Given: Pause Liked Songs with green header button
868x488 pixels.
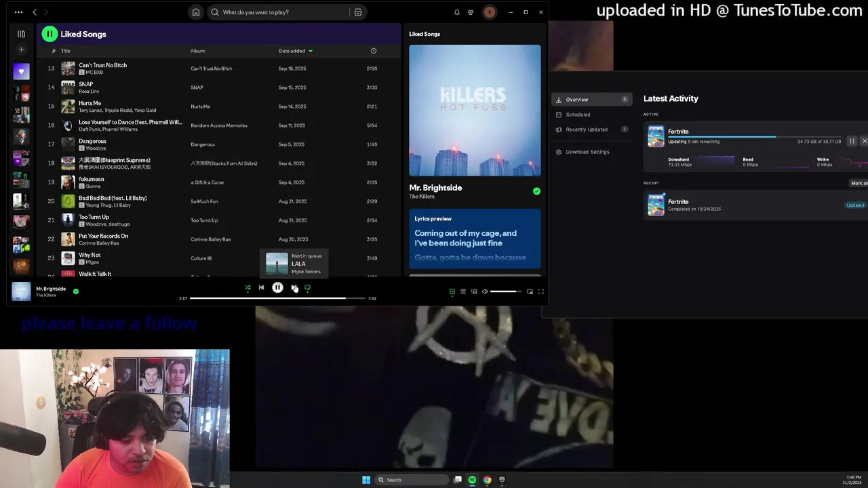Looking at the screenshot, I should tap(50, 34).
